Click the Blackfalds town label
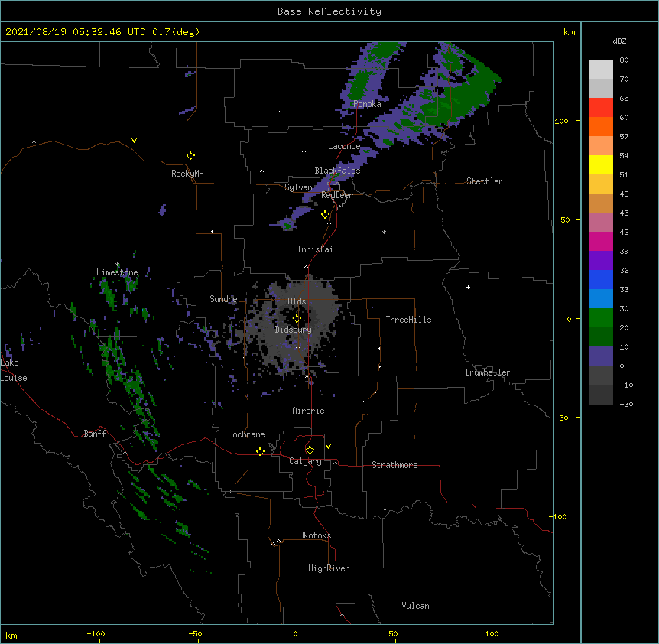 click(337, 171)
